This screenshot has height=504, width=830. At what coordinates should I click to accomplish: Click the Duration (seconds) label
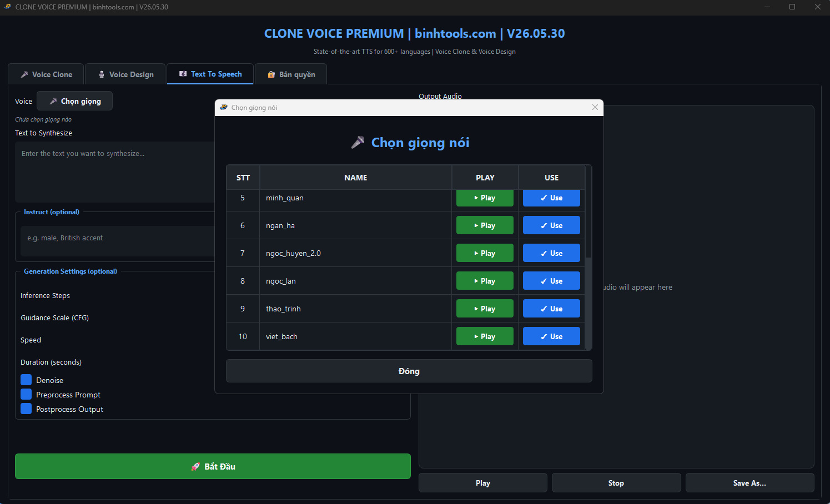click(51, 362)
